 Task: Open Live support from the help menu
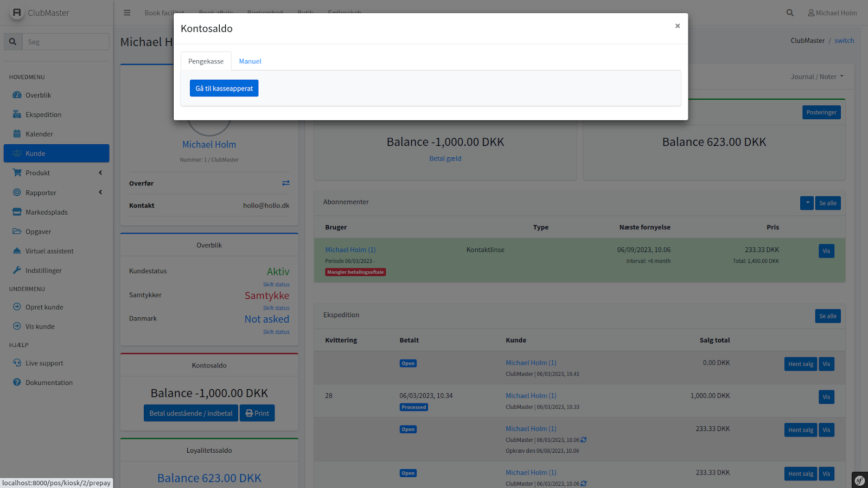(x=44, y=363)
